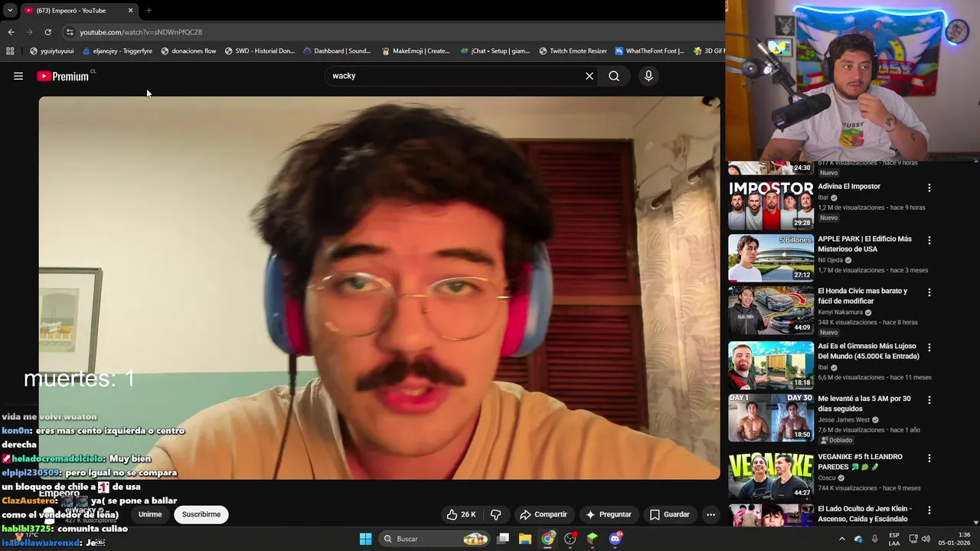Screen dimensions: 980x551
Task: Open eljanojey - Triggerfyre bookmark
Action: (x=117, y=51)
